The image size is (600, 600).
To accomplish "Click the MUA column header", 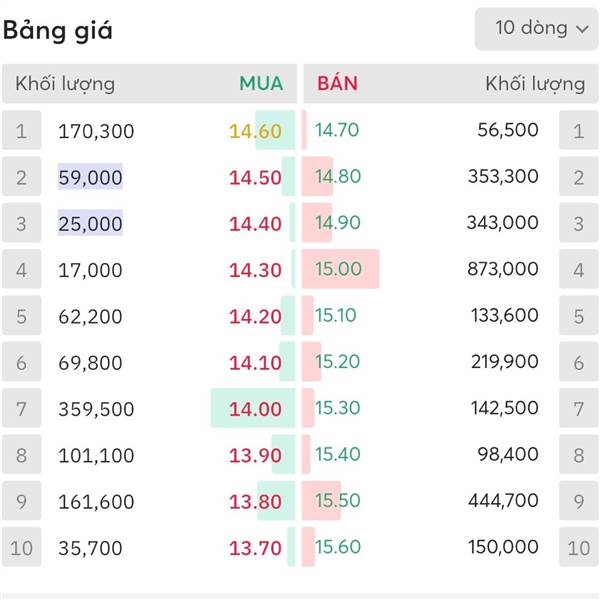I will 261,84.
